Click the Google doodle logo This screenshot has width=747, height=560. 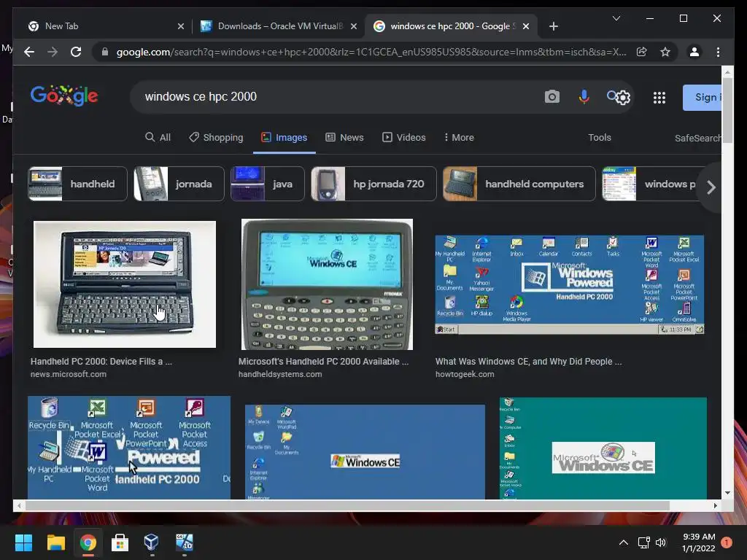(x=64, y=96)
